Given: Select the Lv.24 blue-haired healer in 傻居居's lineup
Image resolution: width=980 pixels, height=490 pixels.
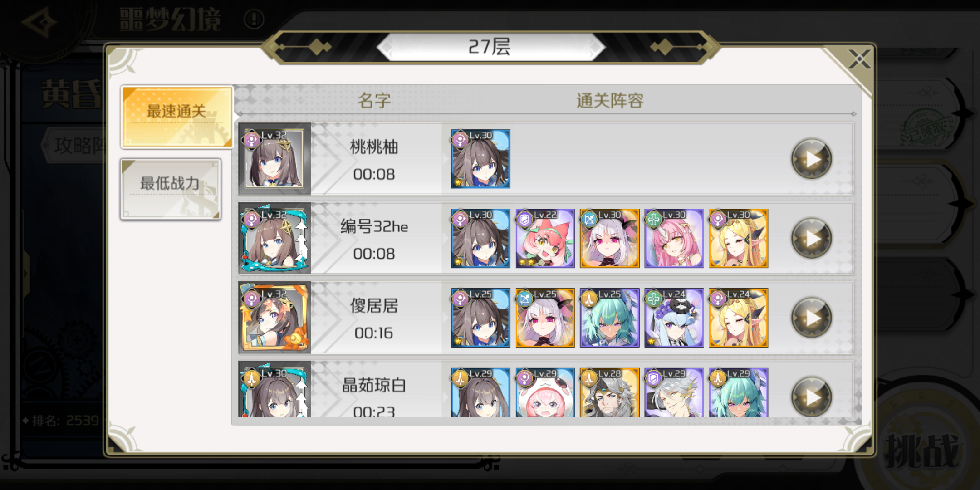Looking at the screenshot, I should pyautogui.click(x=674, y=318).
